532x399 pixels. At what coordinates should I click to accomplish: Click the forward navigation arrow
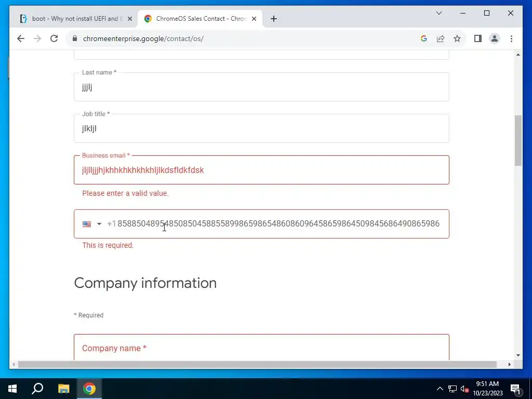tap(37, 38)
